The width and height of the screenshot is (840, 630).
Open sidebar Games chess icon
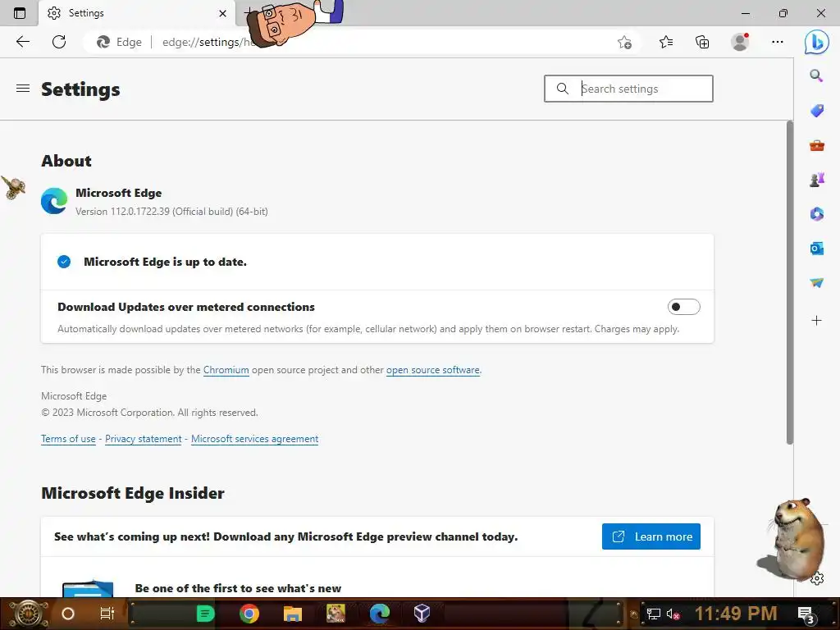(816, 180)
